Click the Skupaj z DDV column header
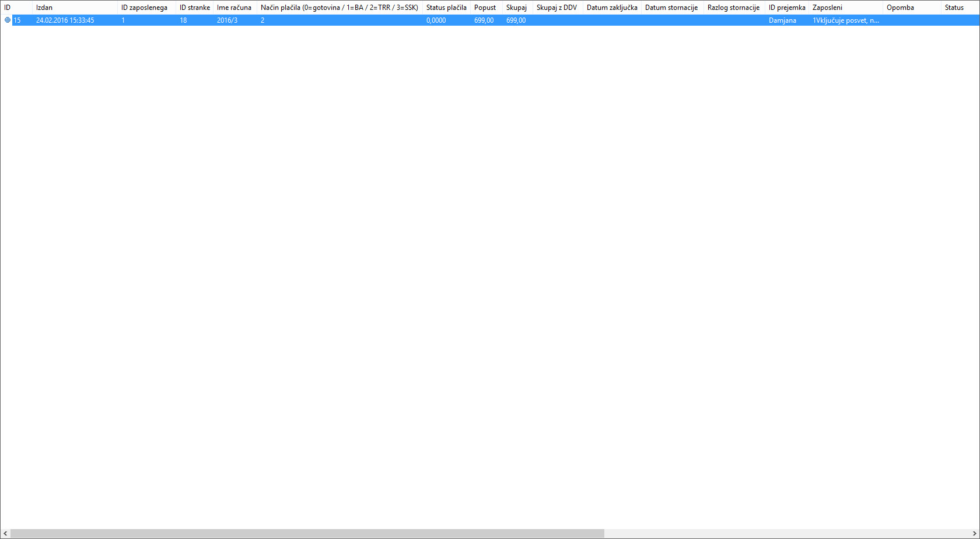The width and height of the screenshot is (980, 539). point(556,8)
